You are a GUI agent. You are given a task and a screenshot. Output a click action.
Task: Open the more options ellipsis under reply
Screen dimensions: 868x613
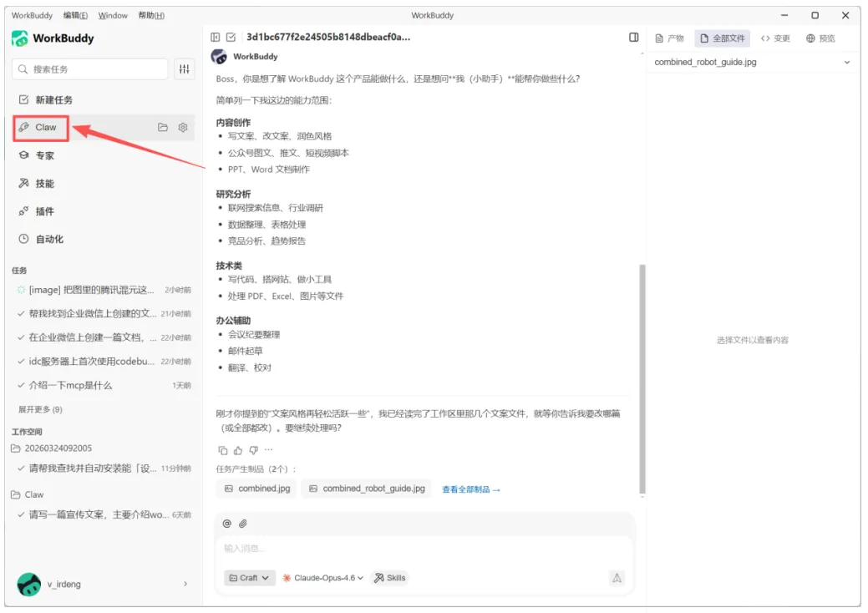pyautogui.click(x=268, y=450)
